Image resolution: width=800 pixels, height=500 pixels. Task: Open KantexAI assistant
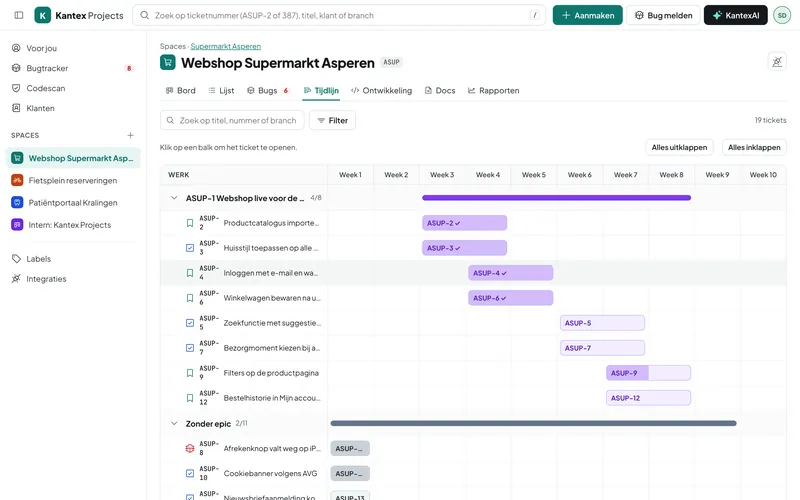pos(736,15)
